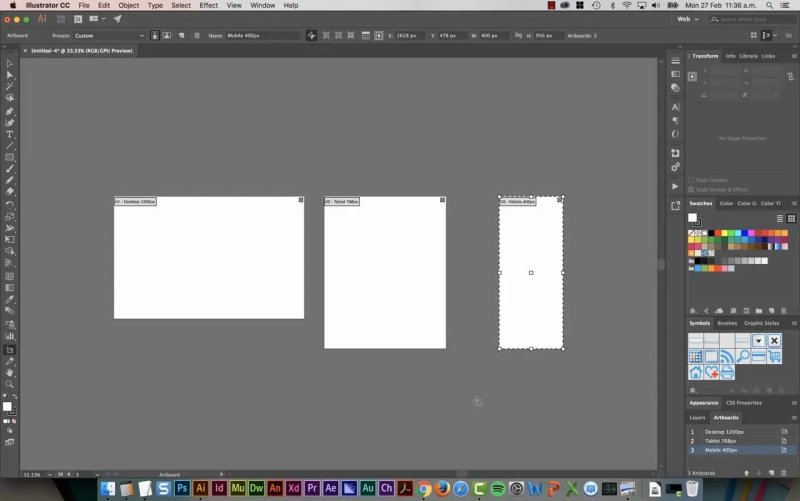Open Arrange Documents dropdown in top bar
This screenshot has width=800, height=501.
pyautogui.click(x=97, y=19)
